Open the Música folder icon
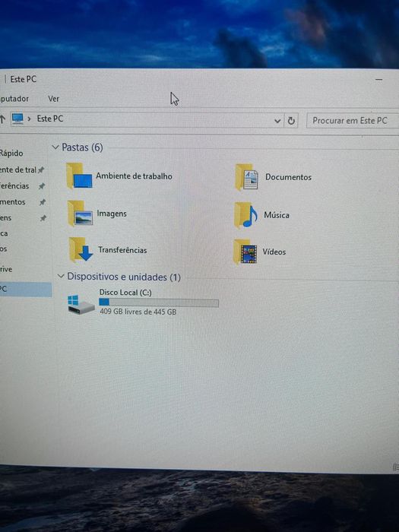The image size is (399, 532). (x=245, y=215)
